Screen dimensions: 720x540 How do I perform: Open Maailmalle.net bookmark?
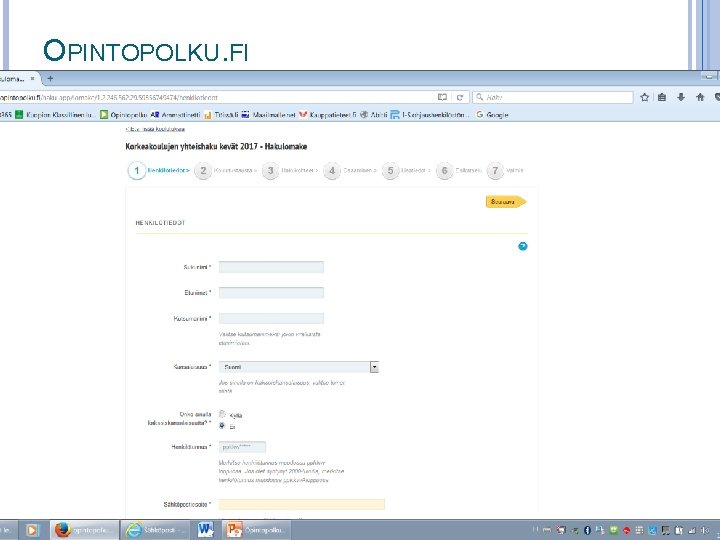coord(269,115)
